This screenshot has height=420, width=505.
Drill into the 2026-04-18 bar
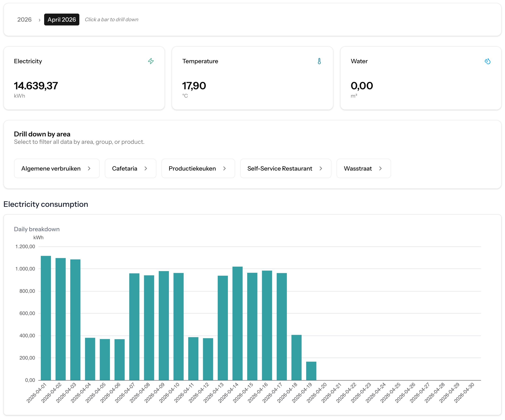296,357
